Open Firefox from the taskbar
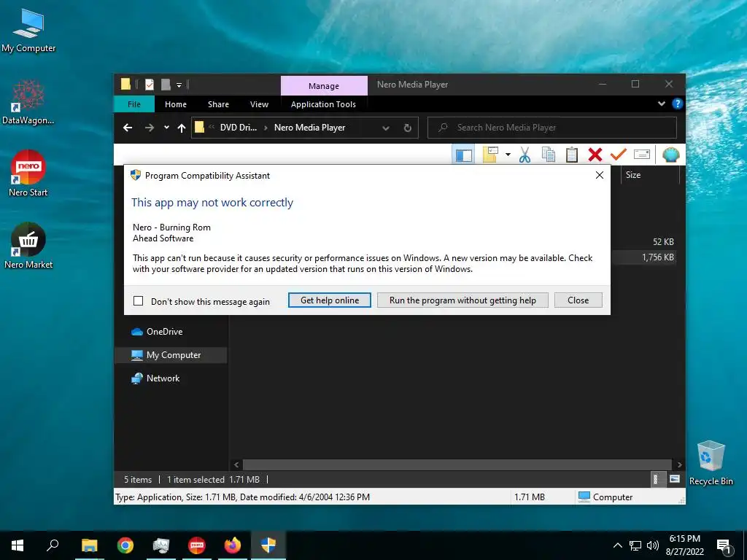 pyautogui.click(x=233, y=545)
